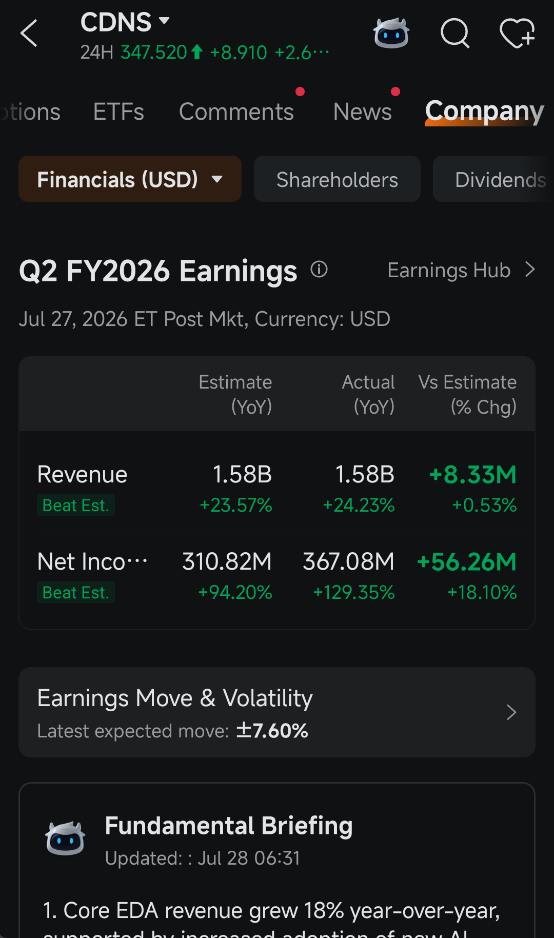The height and width of the screenshot is (938, 554).
Task: Expand Earnings Move & Volatility chevron
Action: pos(511,712)
